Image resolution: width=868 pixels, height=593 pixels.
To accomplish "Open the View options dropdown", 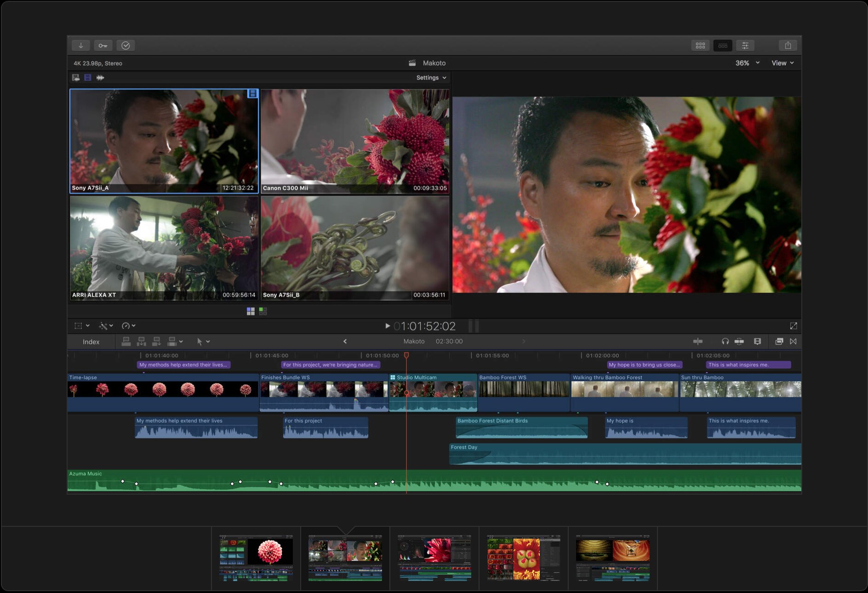I will point(782,63).
